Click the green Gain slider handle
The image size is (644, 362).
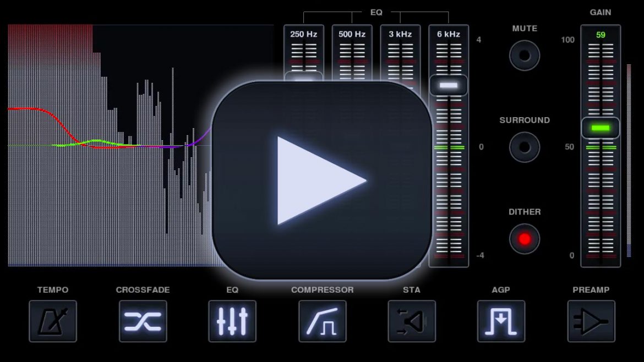tap(601, 128)
